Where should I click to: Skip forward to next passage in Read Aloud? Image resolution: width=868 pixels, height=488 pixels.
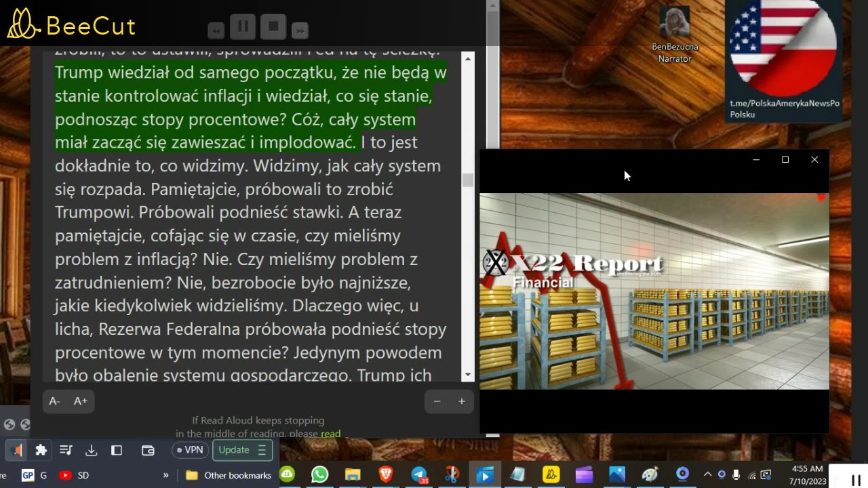300,30
